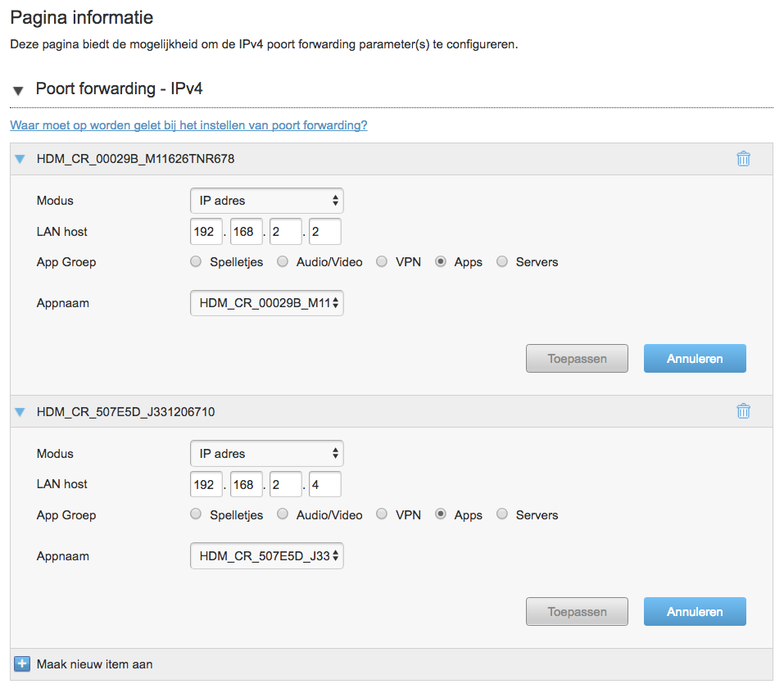Select Servers radio in first rule
784x693 pixels.
tap(502, 261)
